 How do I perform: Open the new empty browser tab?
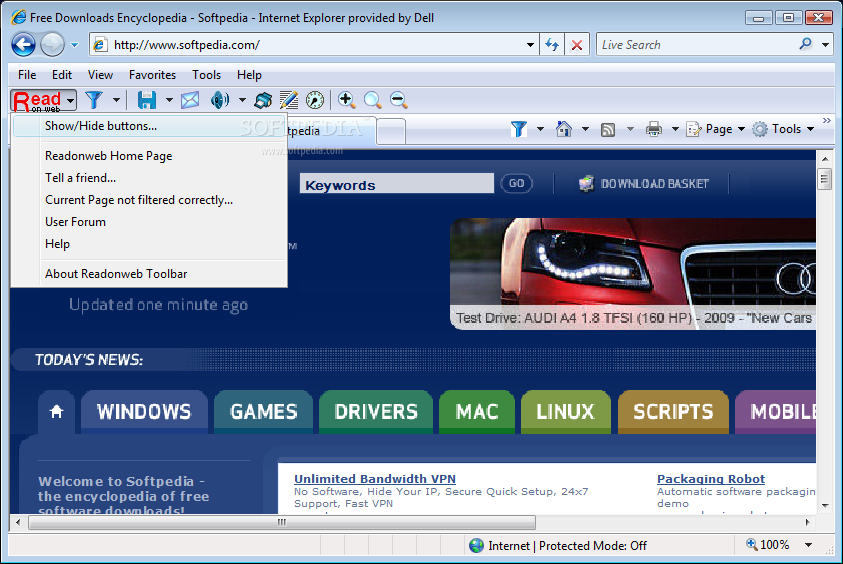(x=391, y=132)
